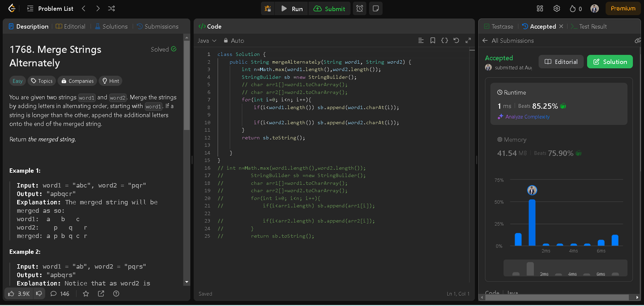Star the problem as favorite

pyautogui.click(x=86, y=294)
